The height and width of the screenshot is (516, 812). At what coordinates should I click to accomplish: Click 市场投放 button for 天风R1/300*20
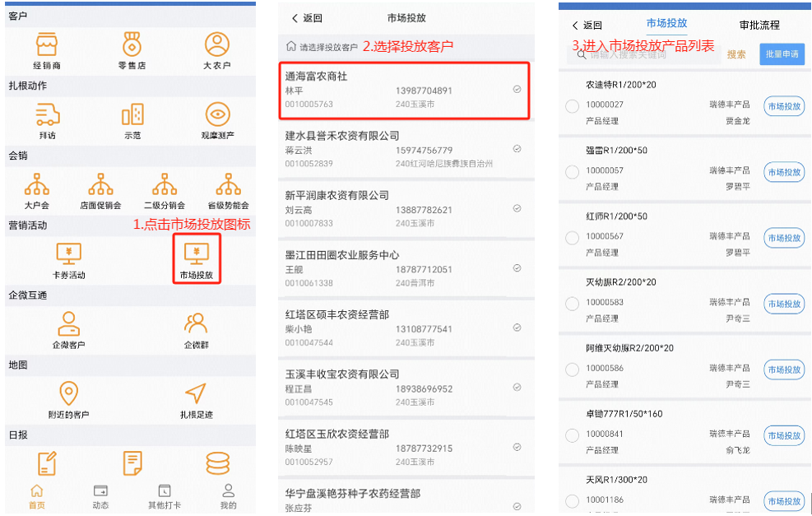coord(784,501)
